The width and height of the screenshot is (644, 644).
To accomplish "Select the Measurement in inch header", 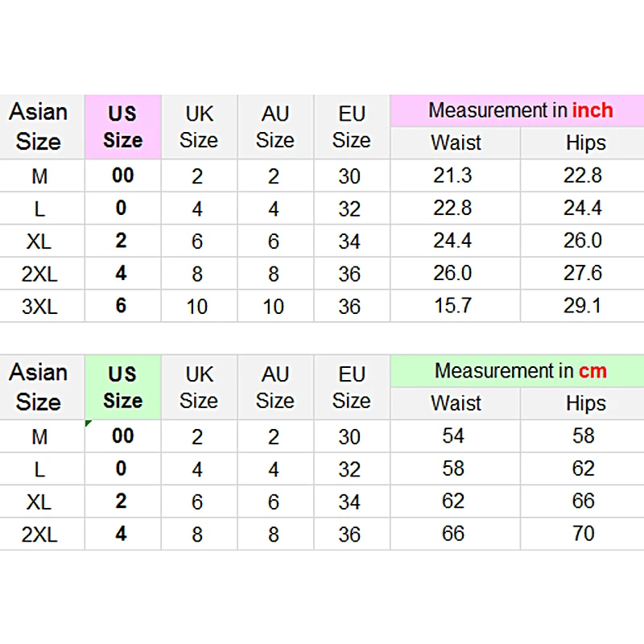I will (x=520, y=110).
